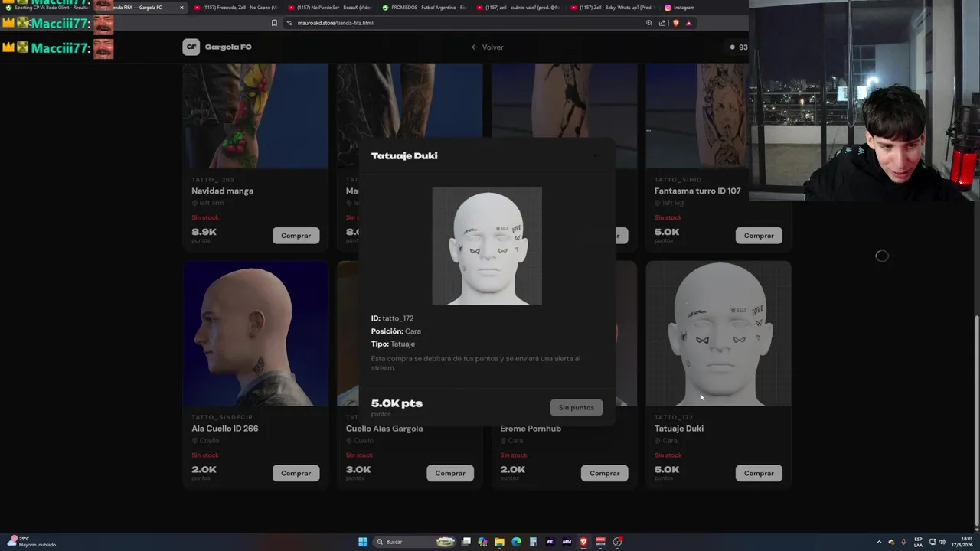Click the share icon in the address bar
The height and width of the screenshot is (551, 980).
[662, 23]
